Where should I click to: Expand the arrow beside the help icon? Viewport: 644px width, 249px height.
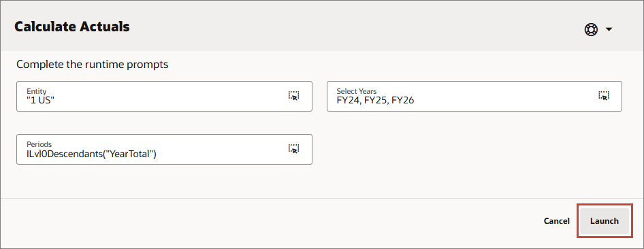[609, 29]
